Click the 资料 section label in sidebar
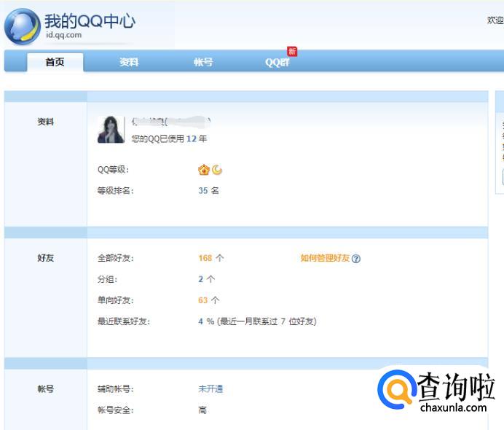504x430 pixels. [x=45, y=122]
